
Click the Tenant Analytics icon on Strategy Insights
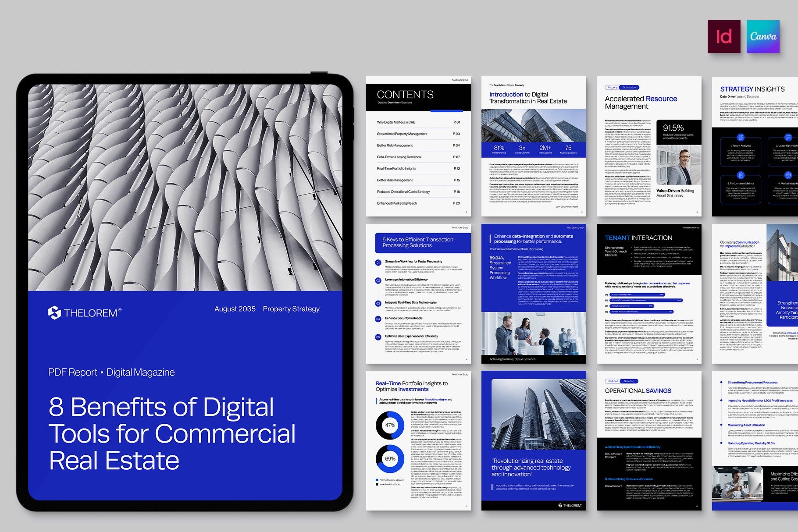click(x=741, y=138)
